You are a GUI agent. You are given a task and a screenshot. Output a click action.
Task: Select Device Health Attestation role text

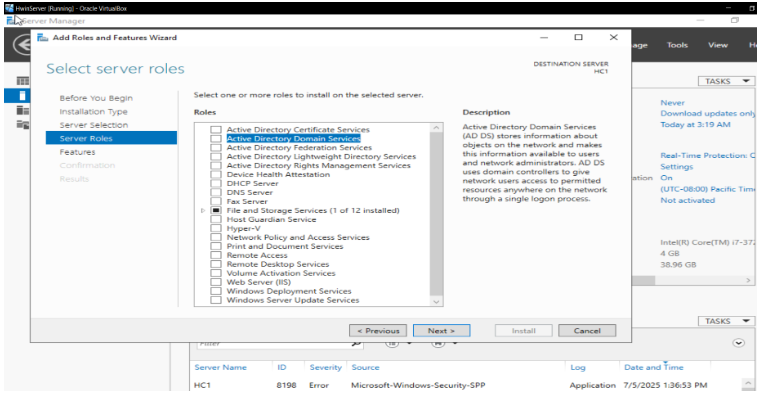278,175
